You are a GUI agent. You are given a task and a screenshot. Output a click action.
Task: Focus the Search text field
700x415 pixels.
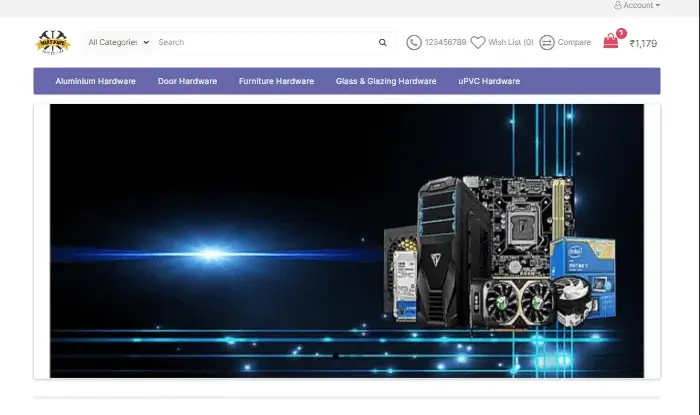click(265, 43)
